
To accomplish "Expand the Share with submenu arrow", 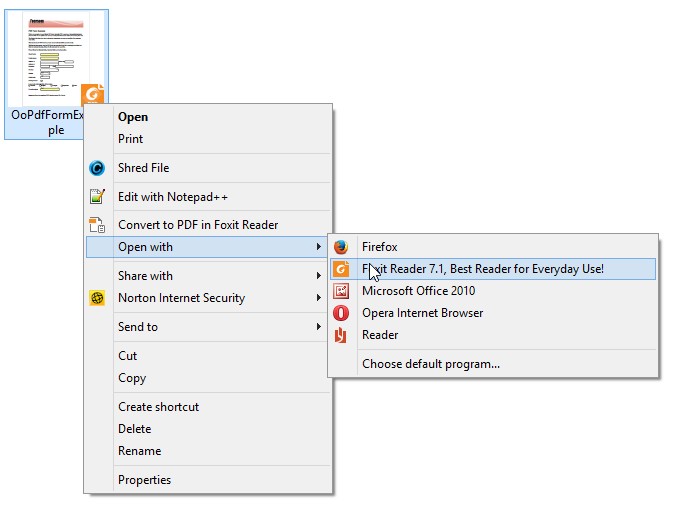I will (319, 275).
